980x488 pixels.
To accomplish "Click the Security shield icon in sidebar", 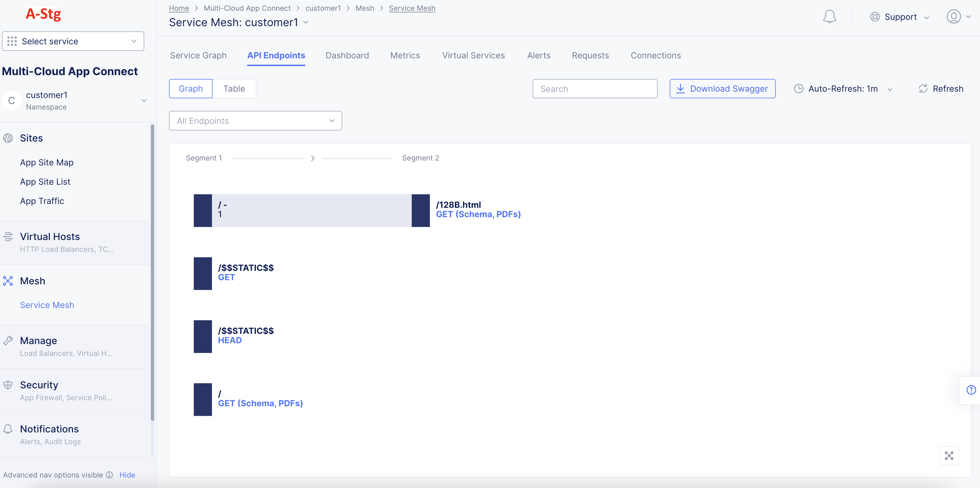I will pyautogui.click(x=8, y=385).
